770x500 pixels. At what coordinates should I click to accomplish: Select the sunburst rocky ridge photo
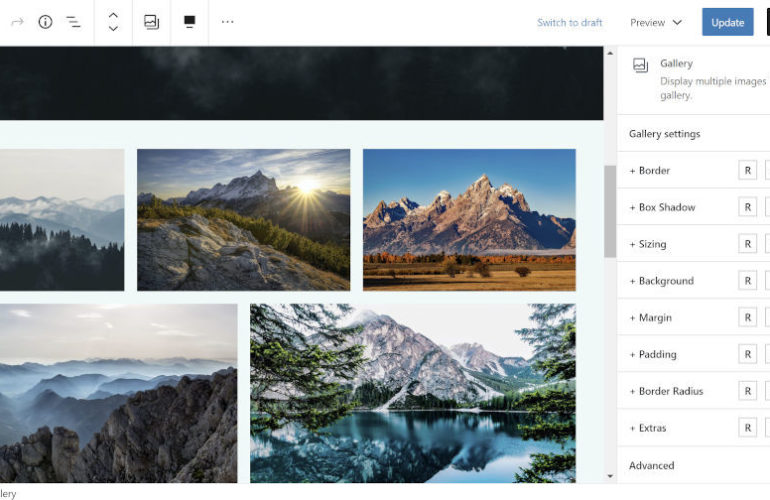244,220
